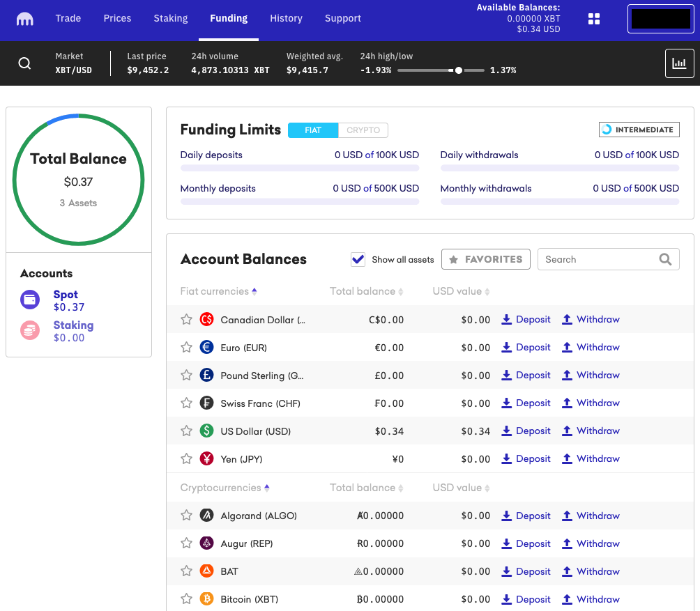This screenshot has height=611, width=700.
Task: Click the Total Balance donut chart
Action: [x=79, y=180]
